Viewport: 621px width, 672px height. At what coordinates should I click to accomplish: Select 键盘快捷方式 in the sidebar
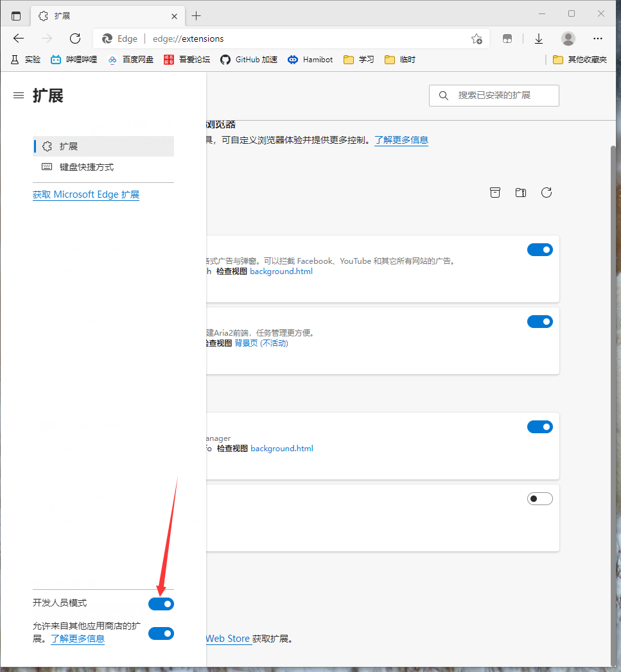click(87, 167)
